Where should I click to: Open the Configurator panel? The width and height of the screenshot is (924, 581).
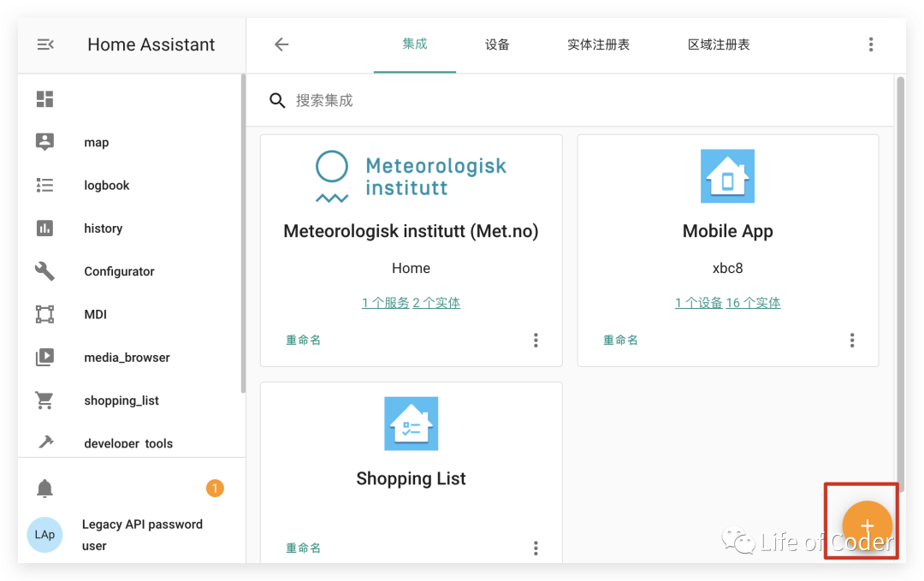[119, 271]
